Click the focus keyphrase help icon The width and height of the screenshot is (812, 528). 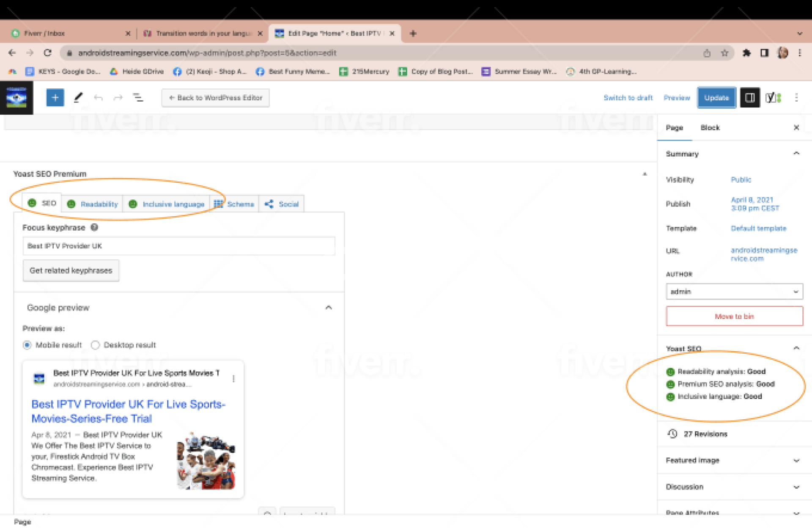94,227
